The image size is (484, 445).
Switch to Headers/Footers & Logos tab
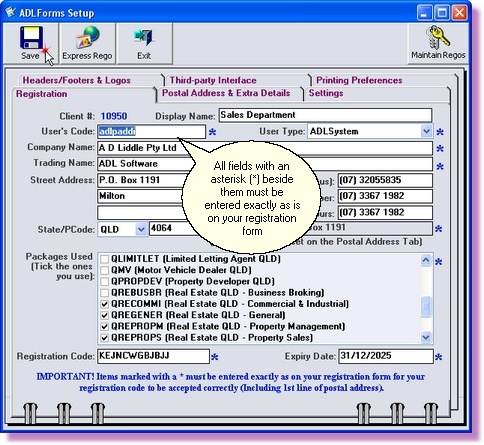pyautogui.click(x=76, y=80)
